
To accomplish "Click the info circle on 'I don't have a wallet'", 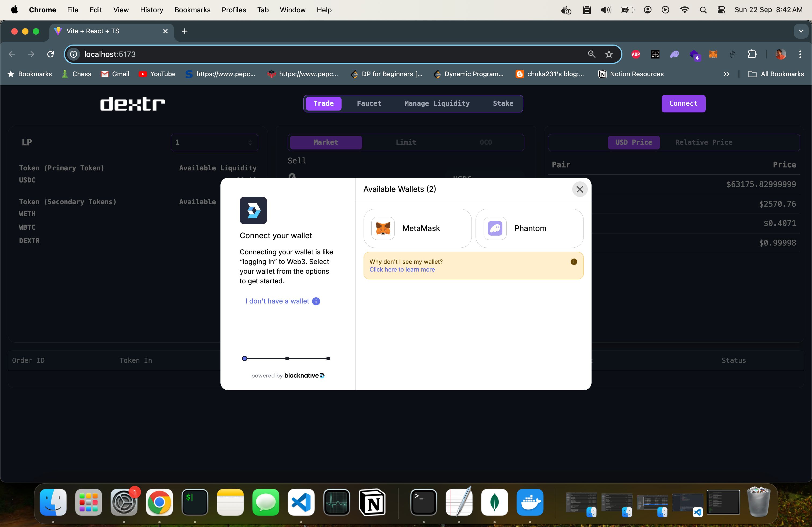I will tap(316, 301).
